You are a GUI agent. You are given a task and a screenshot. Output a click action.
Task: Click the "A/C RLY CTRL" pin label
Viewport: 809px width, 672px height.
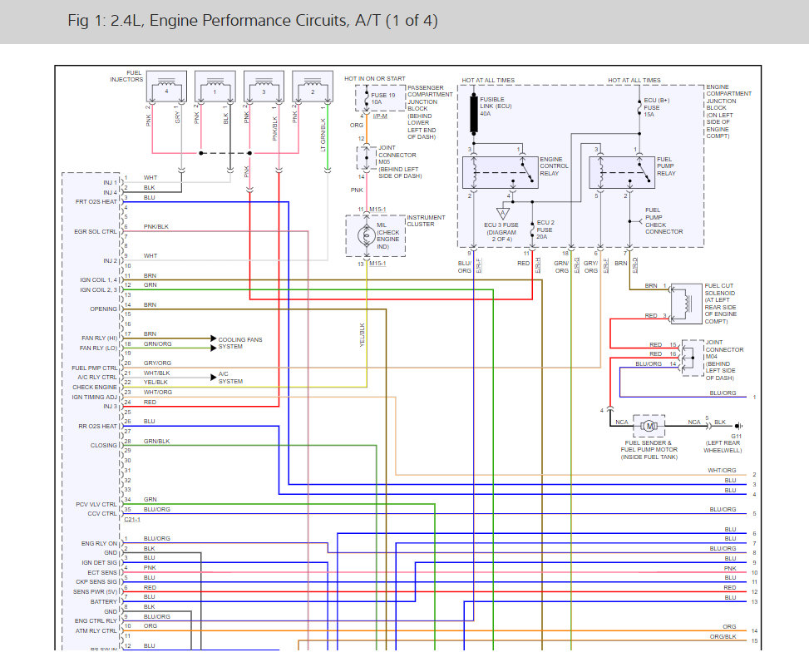tap(97, 378)
